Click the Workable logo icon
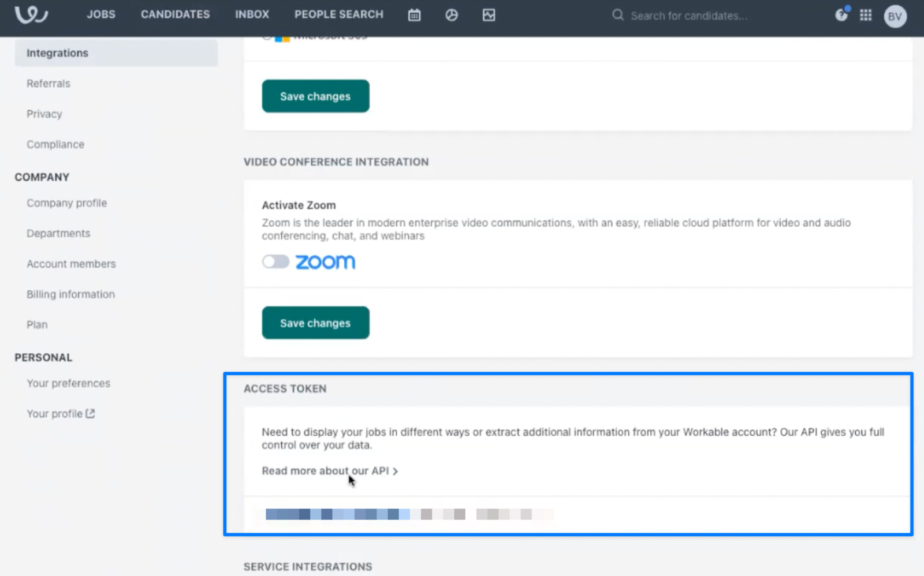Image resolution: width=924 pixels, height=576 pixels. point(31,14)
